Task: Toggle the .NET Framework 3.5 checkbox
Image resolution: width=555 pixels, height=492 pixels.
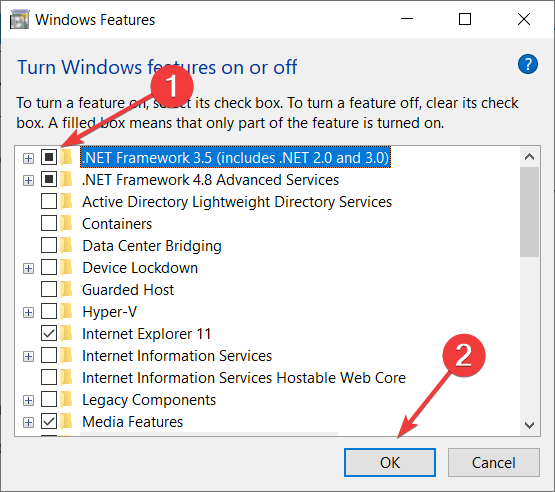Action: click(x=49, y=157)
